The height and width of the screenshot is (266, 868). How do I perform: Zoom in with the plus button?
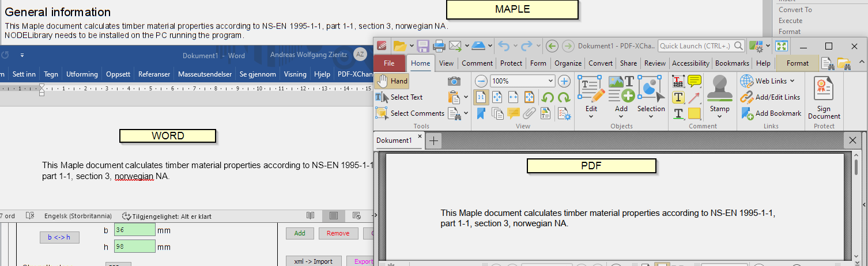click(564, 81)
